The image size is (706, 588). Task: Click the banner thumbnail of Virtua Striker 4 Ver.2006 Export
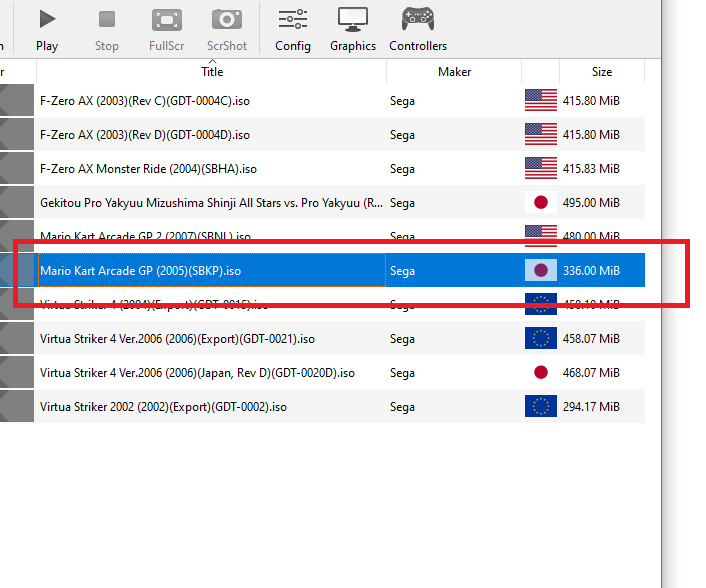(17, 338)
